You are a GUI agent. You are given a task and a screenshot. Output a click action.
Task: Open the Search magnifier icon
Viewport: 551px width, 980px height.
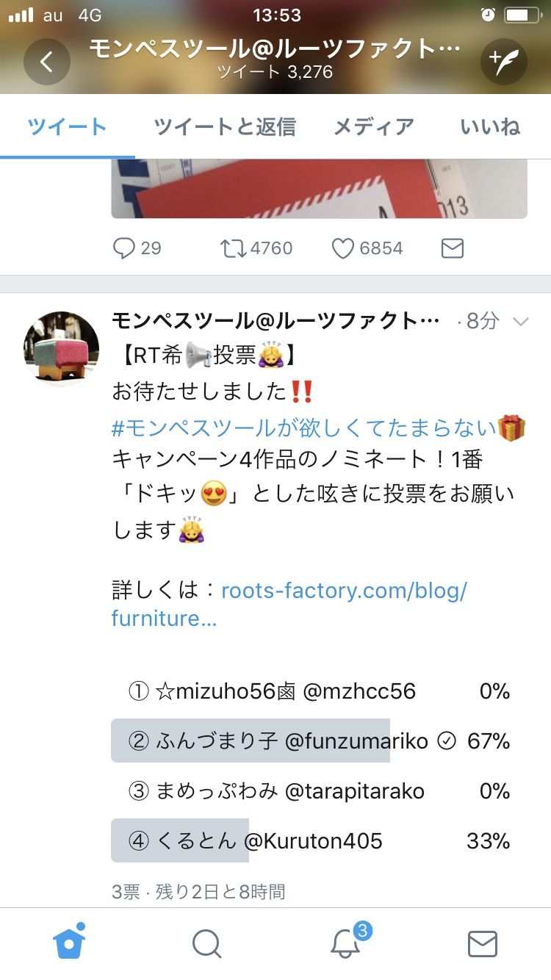click(206, 943)
